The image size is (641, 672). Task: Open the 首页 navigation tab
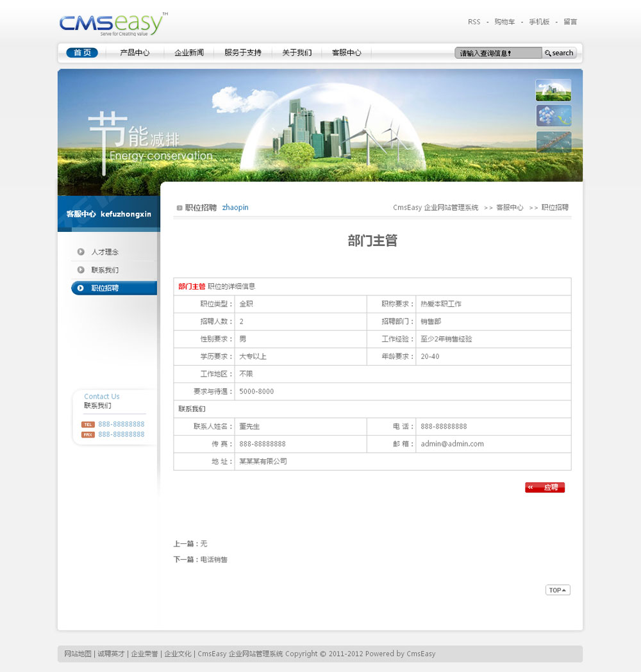pos(82,53)
